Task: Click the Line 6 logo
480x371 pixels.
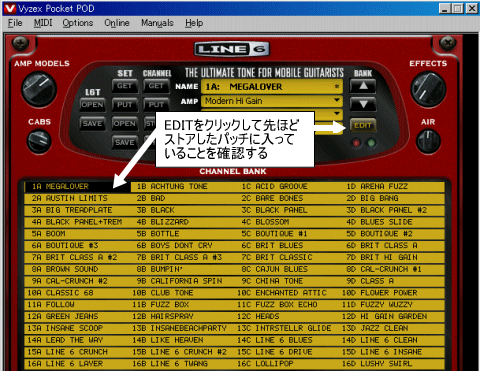Action: click(x=232, y=49)
